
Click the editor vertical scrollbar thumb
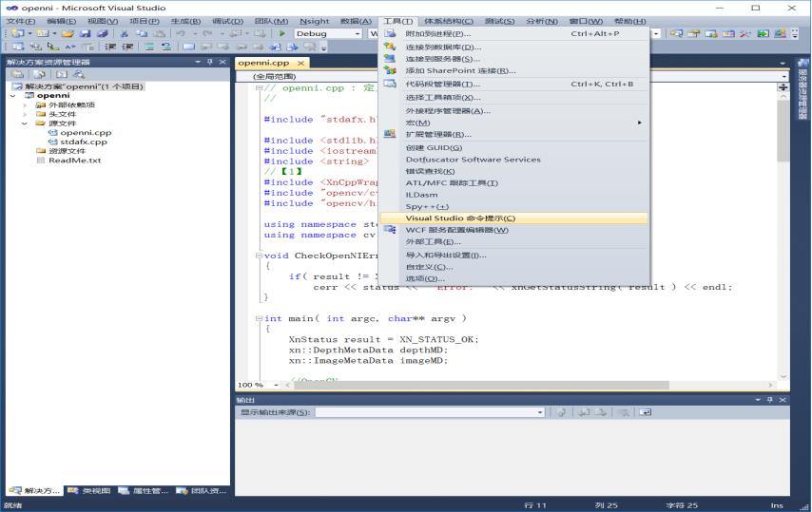click(x=783, y=132)
